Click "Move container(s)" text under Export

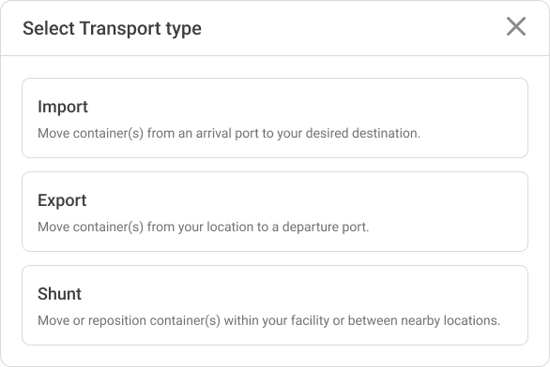(90, 227)
